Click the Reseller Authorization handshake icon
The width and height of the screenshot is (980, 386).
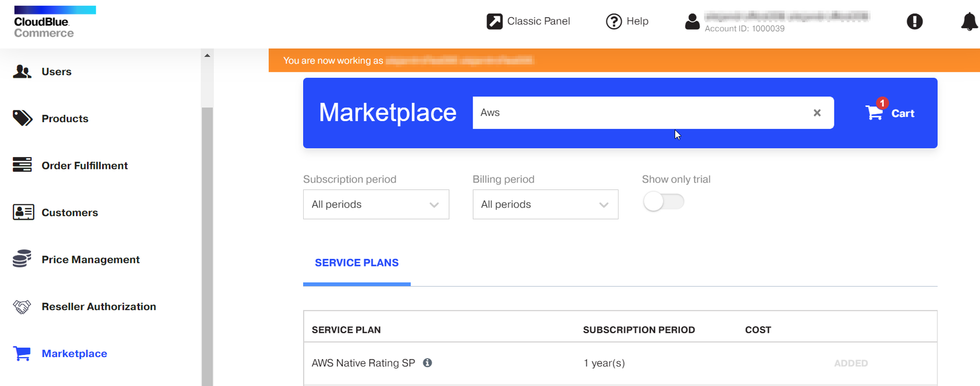[22, 307]
